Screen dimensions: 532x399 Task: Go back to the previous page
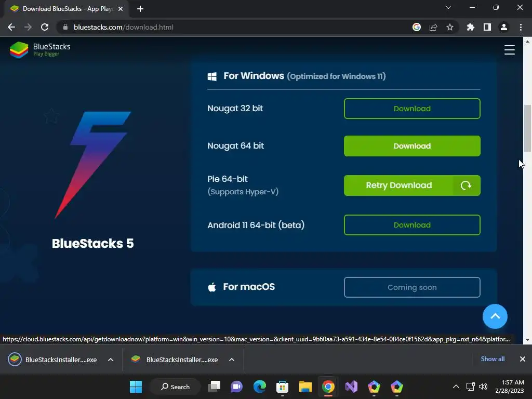11,27
